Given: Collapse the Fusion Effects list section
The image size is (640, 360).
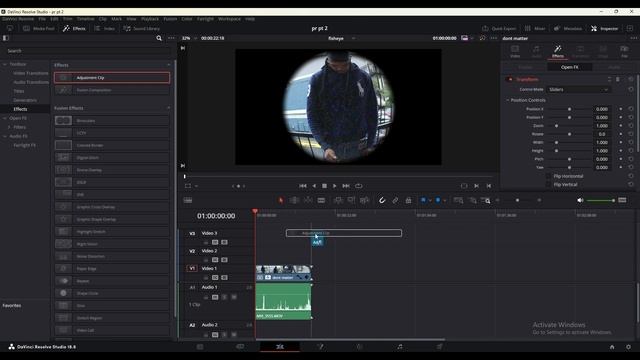Looking at the screenshot, I should click(x=169, y=108).
